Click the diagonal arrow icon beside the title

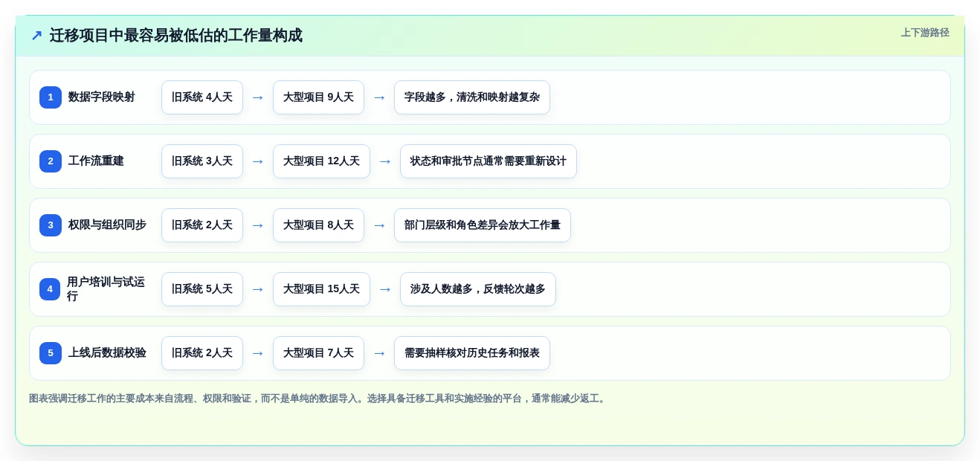point(36,36)
